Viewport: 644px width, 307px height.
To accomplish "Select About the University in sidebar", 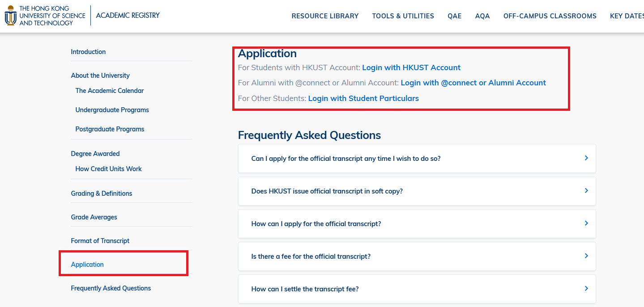I will tap(100, 76).
